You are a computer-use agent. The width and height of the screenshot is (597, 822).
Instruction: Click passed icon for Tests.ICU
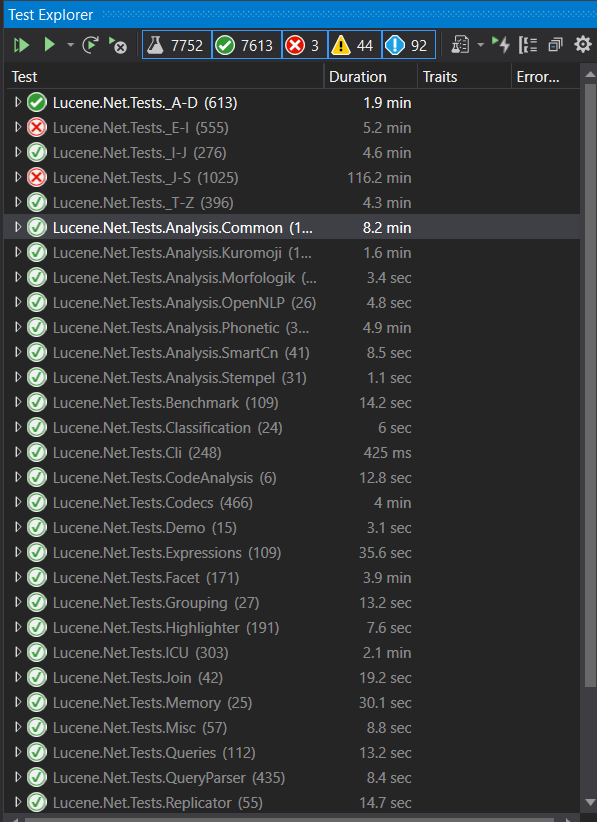coord(37,652)
